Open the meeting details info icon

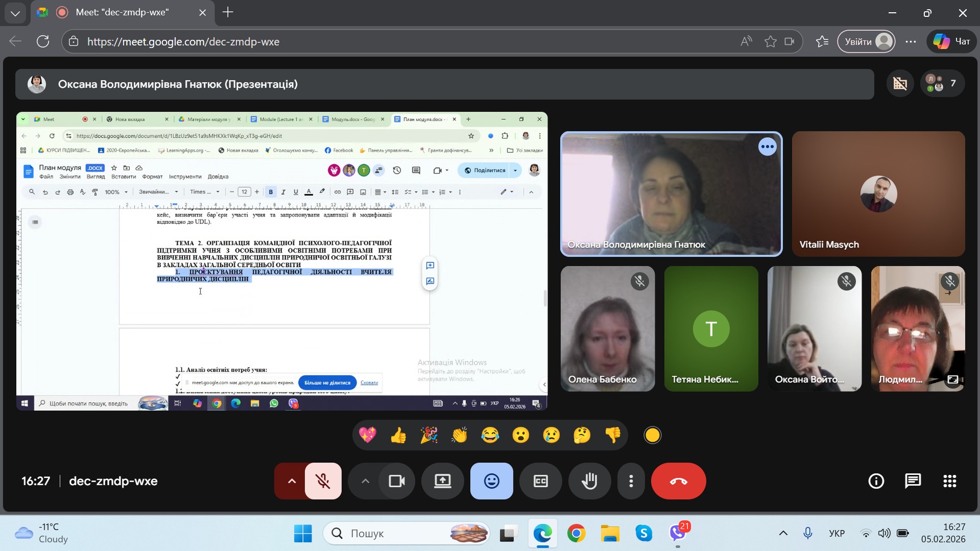(876, 481)
